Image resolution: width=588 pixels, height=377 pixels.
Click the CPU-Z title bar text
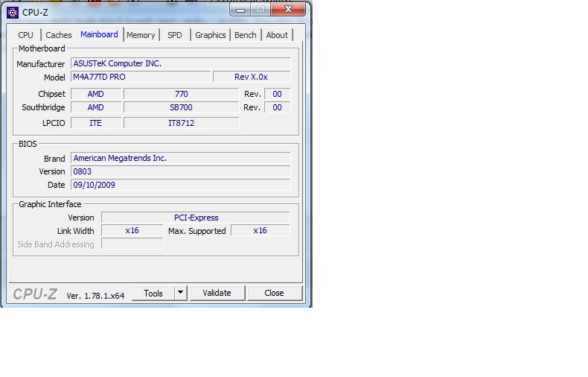click(x=35, y=13)
